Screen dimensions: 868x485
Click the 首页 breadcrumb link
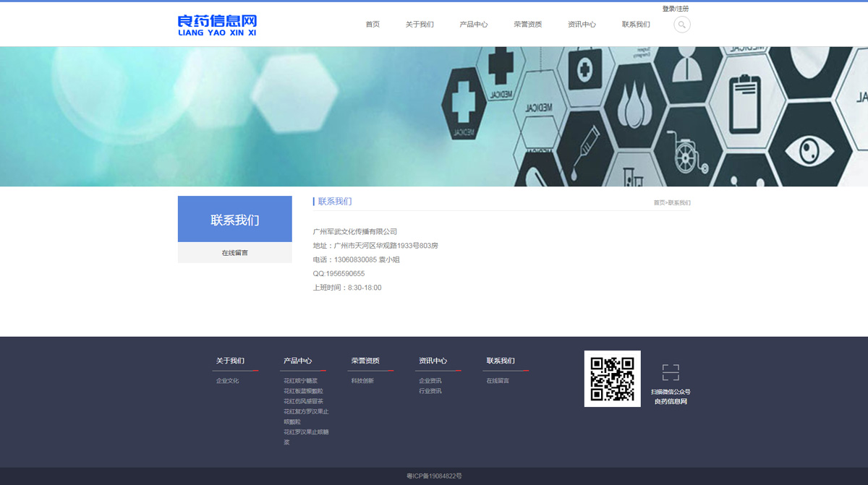point(659,203)
